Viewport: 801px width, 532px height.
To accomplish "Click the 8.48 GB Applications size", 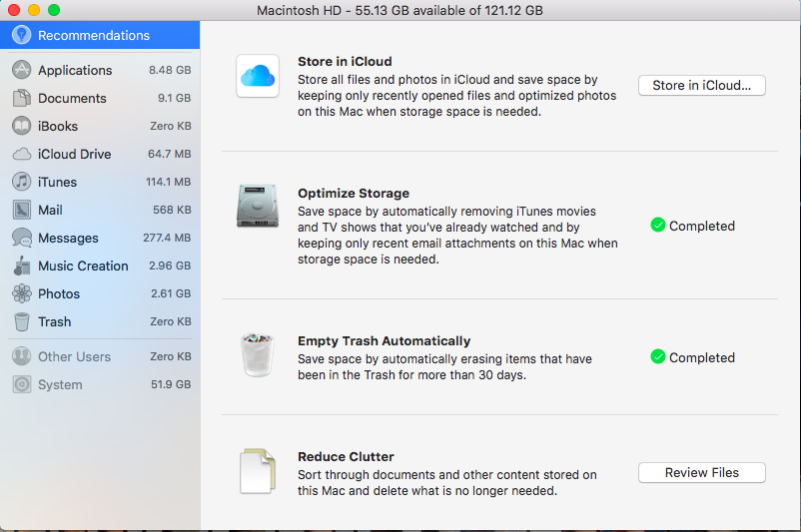I will pos(170,70).
